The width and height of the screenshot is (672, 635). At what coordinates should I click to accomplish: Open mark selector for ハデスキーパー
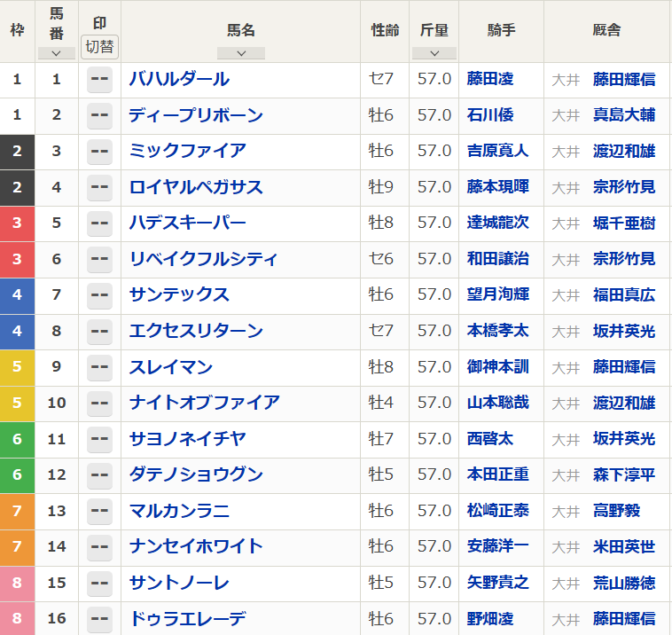[x=99, y=223]
